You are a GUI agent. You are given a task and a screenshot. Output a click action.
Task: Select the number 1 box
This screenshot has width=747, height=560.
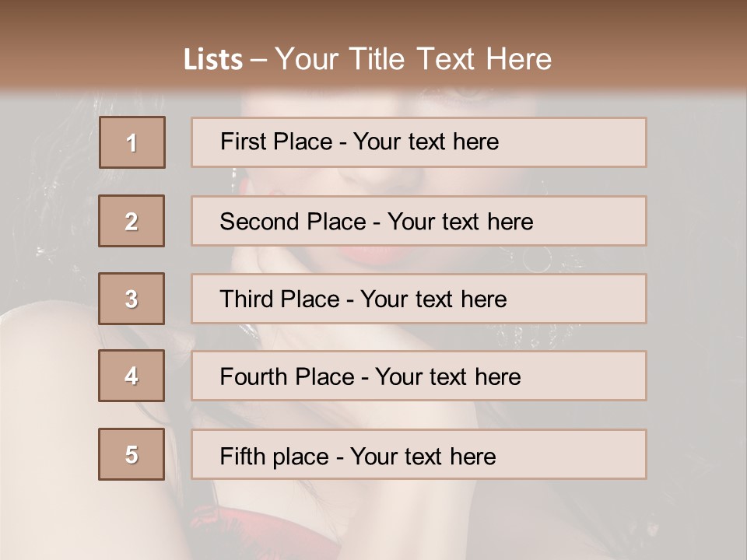pos(132,142)
